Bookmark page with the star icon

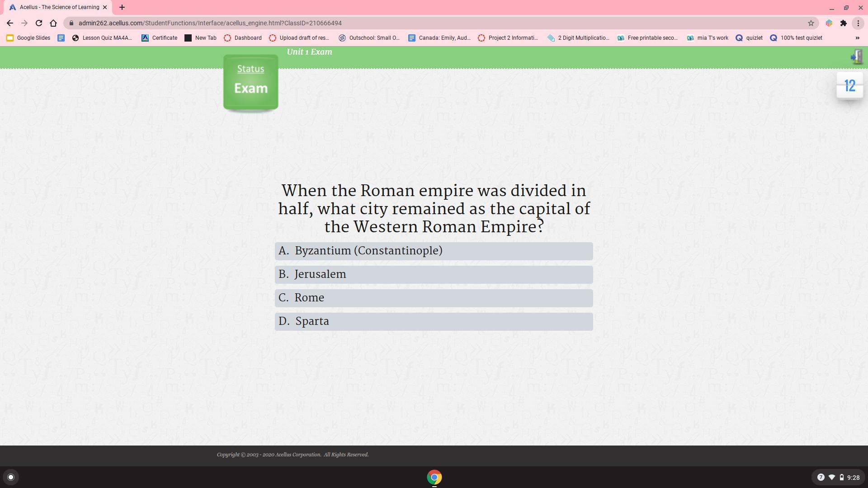click(x=811, y=23)
